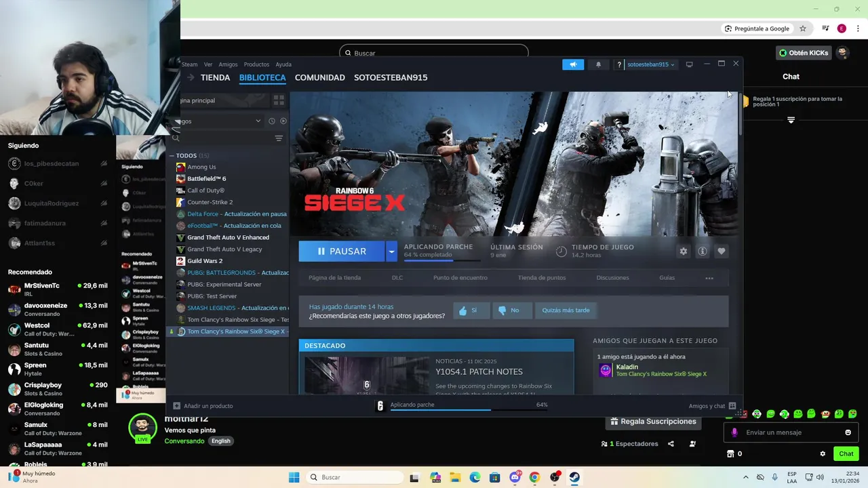This screenshot has width=868, height=488.
Task: Open Steam announcements megaphone button
Action: (x=573, y=64)
